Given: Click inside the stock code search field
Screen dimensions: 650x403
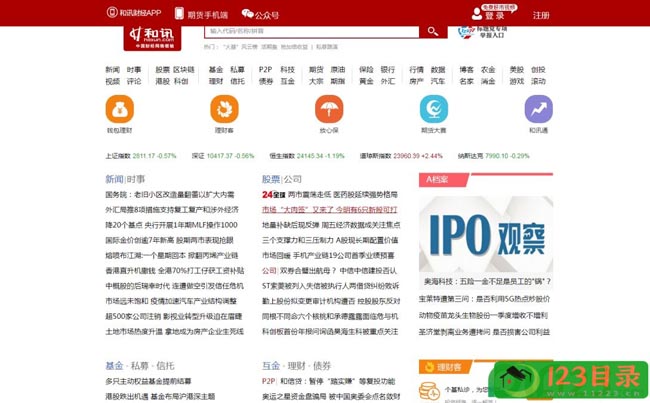Looking at the screenshot, I should 312,32.
